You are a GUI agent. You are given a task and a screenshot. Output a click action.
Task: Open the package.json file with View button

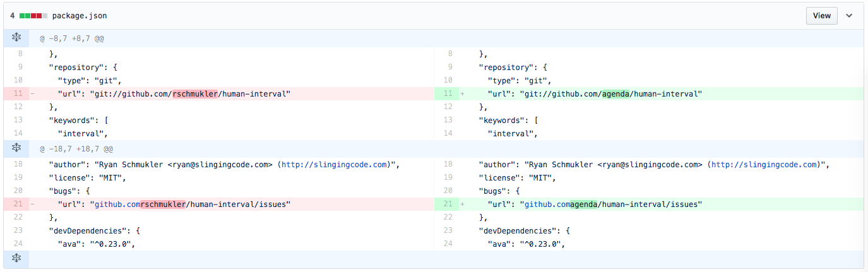tap(822, 16)
